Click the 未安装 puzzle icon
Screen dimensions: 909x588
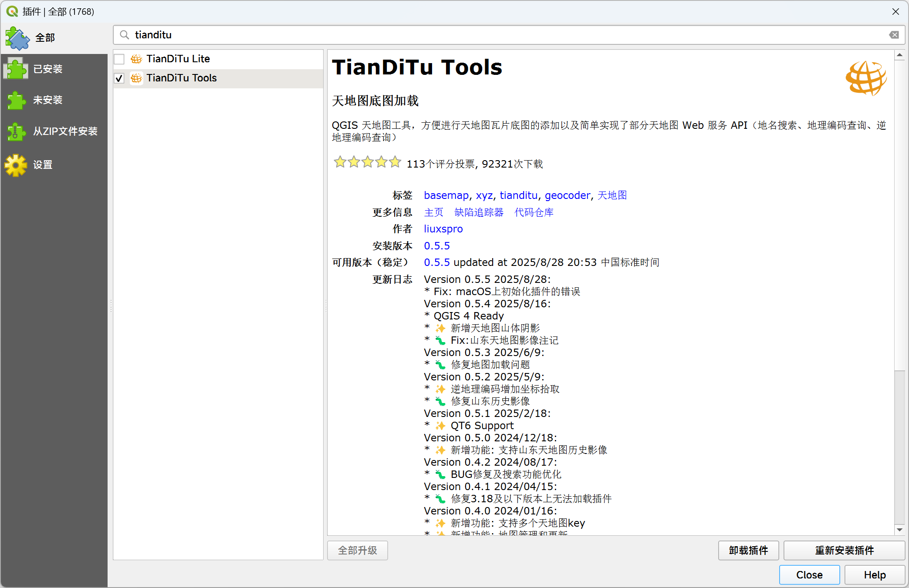[x=17, y=100]
